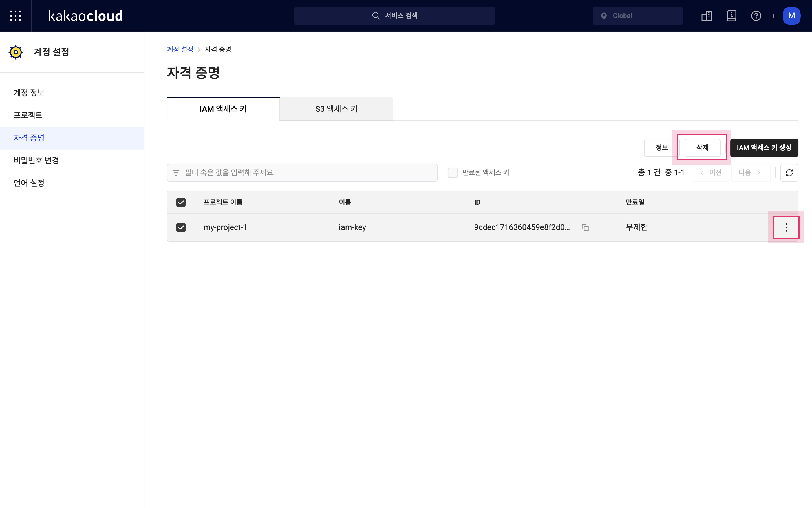This screenshot has width=812, height=508.
Task: Switch to the IAM 액세스 키 tab
Action: 223,109
